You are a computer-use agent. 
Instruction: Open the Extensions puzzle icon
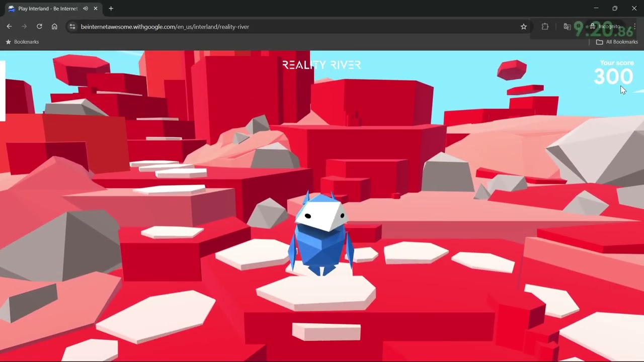coord(545,27)
